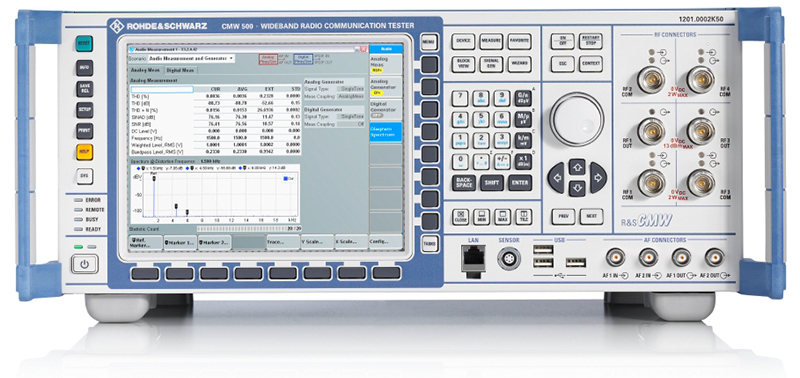Open the Digital Generator Meas Coupling field
Image resolution: width=800 pixels, height=378 pixels.
(352, 124)
